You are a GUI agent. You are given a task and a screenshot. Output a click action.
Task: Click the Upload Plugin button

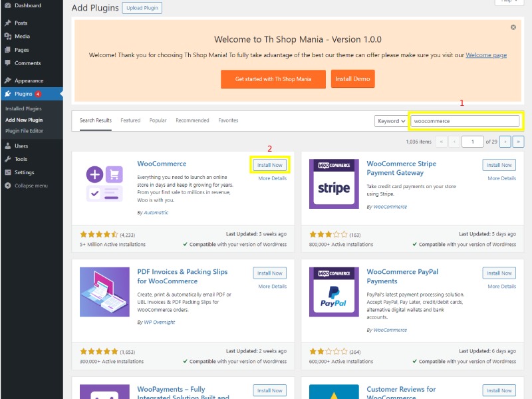pyautogui.click(x=142, y=8)
